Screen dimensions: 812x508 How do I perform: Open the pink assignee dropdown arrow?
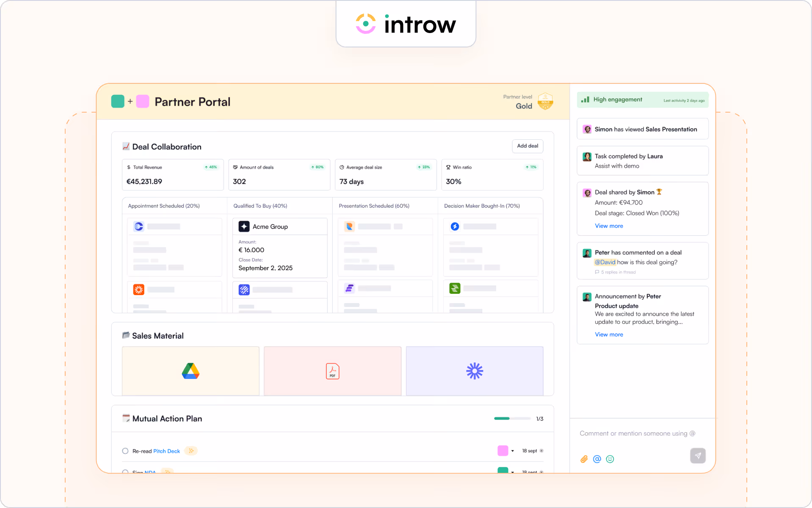coord(512,451)
